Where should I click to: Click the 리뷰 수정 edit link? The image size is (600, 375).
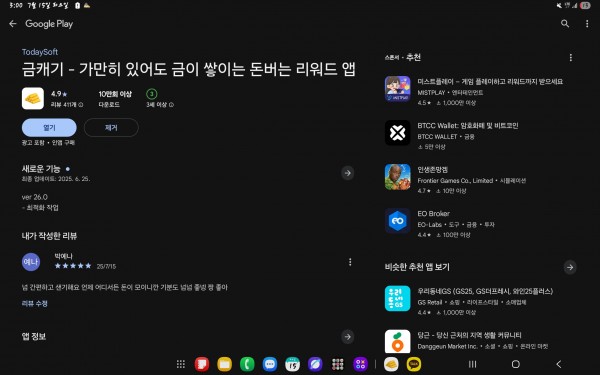tap(34, 303)
